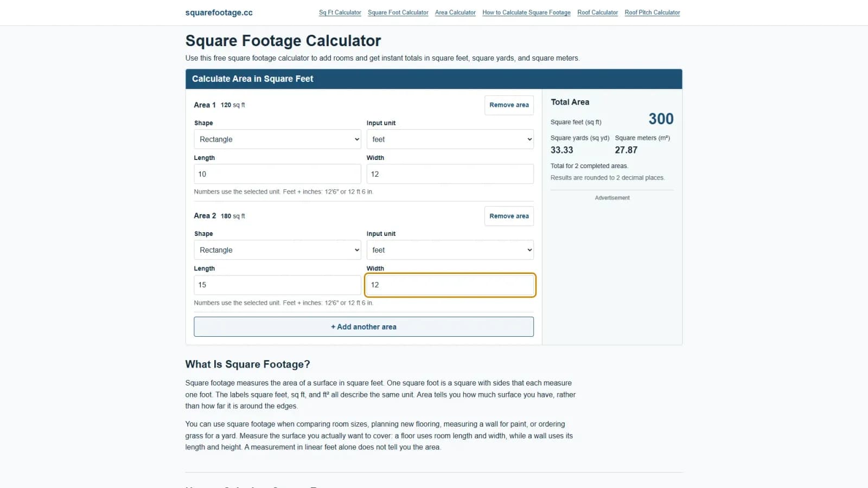The image size is (868, 488).
Task: Click the Area 1 120 sq ft subtotal
Action: pos(233,105)
